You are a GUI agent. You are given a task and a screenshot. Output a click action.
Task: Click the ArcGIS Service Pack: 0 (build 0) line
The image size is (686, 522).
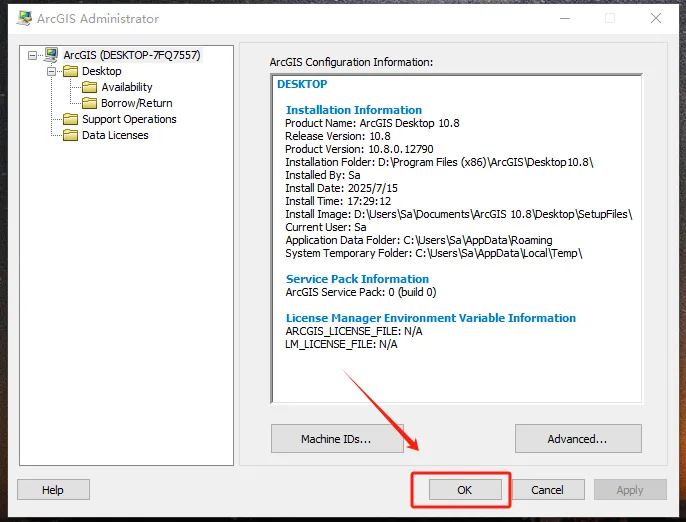tap(361, 292)
